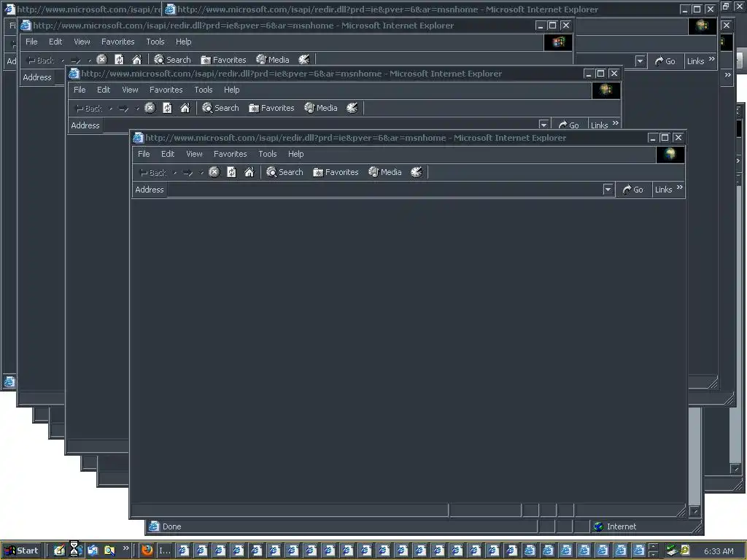The height and width of the screenshot is (560, 747).
Task: Click the Home icon in the third IE window back
Action: click(136, 60)
